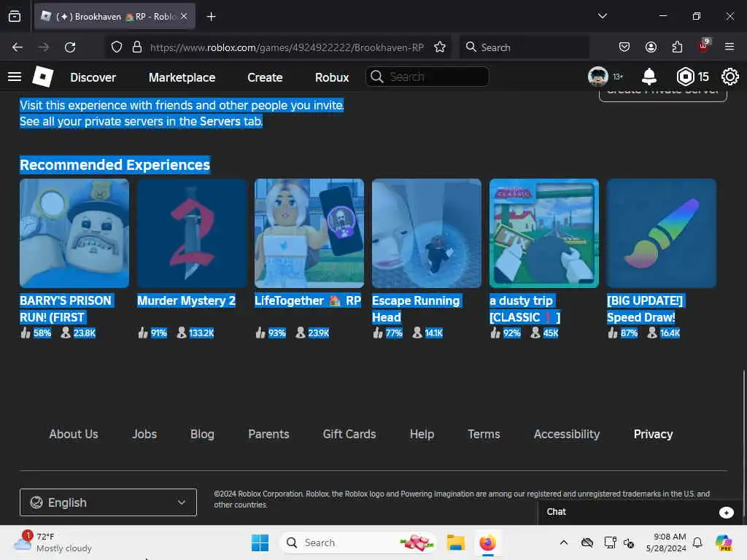The width and height of the screenshot is (747, 560).
Task: Open the Windows Start button
Action: (x=260, y=542)
